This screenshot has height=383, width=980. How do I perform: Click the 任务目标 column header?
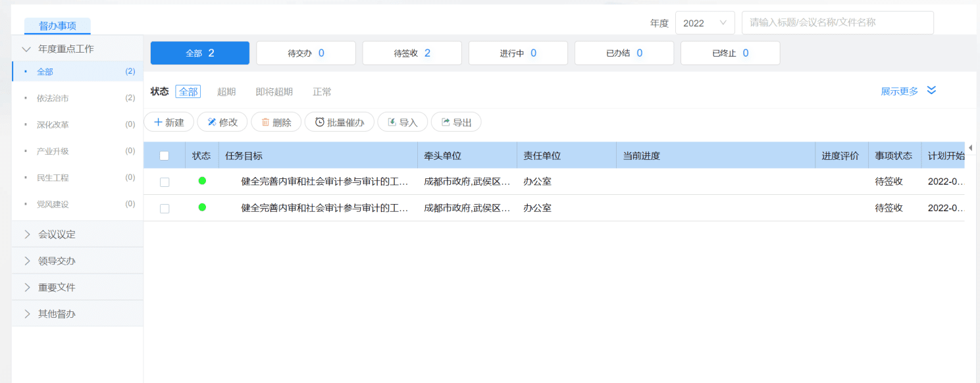[317, 156]
